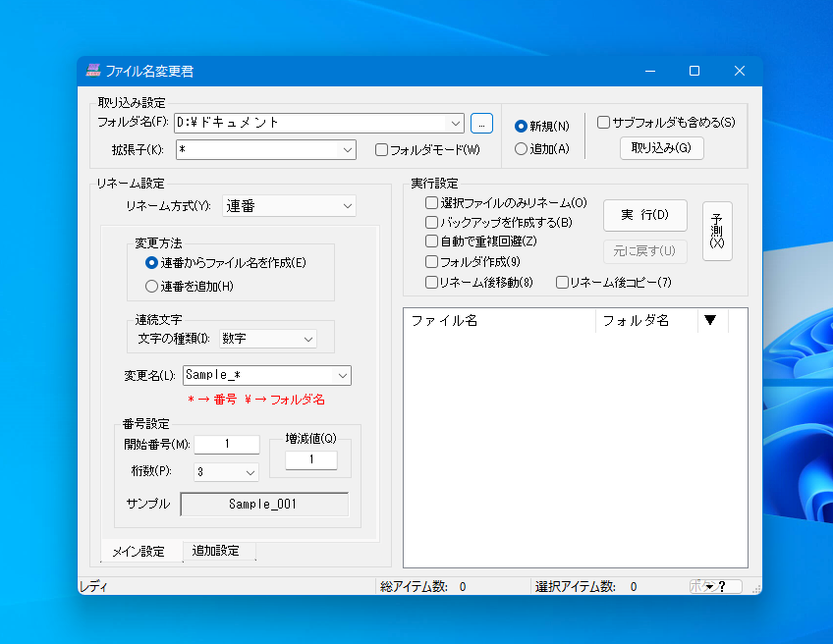Click the folder path text D:¥ドキュメント
Viewport: 833px width, 644px height.
227,123
